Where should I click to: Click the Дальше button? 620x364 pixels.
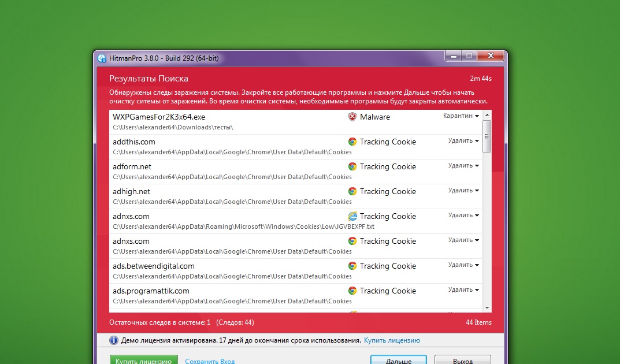[x=399, y=360]
